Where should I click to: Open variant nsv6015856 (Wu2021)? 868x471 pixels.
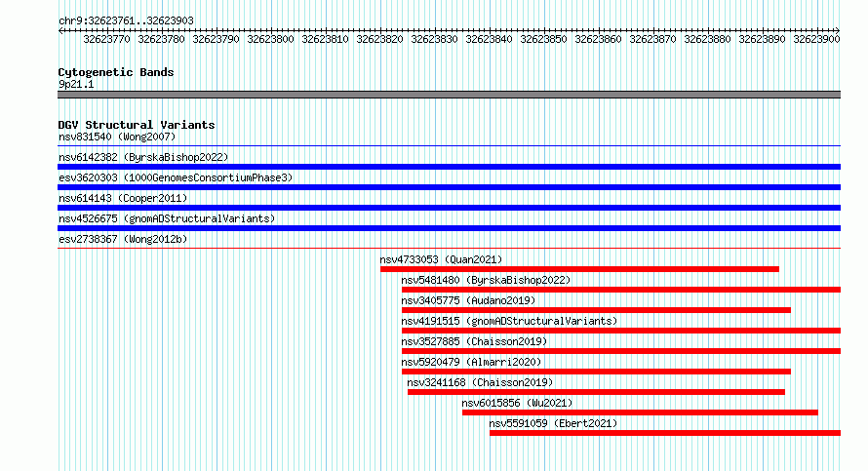click(x=517, y=403)
